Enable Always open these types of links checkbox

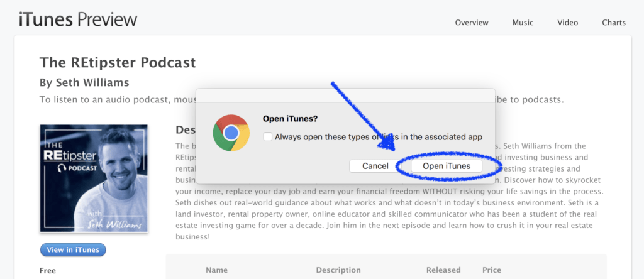point(268,137)
